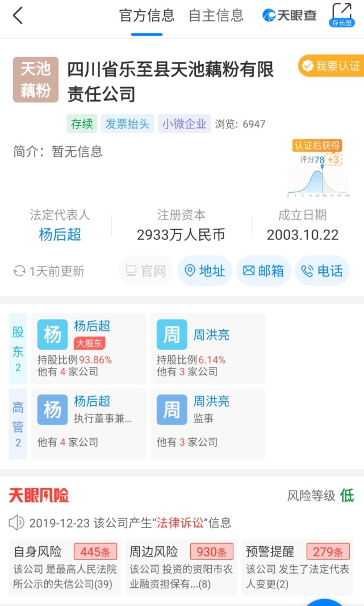Image resolution: width=364 pixels, height=606 pixels.
Task: Tap the 电话 phone button
Action: pos(323,271)
